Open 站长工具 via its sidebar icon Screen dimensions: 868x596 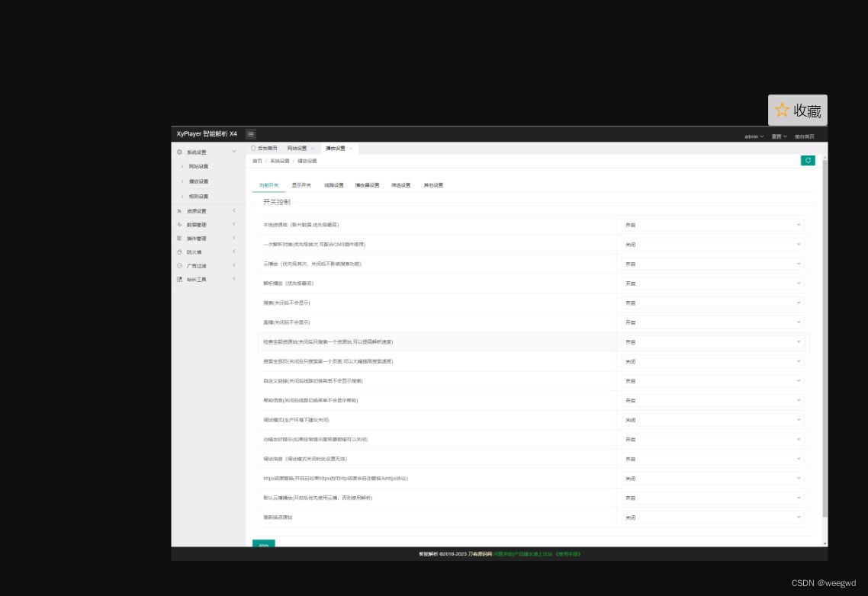[178, 279]
